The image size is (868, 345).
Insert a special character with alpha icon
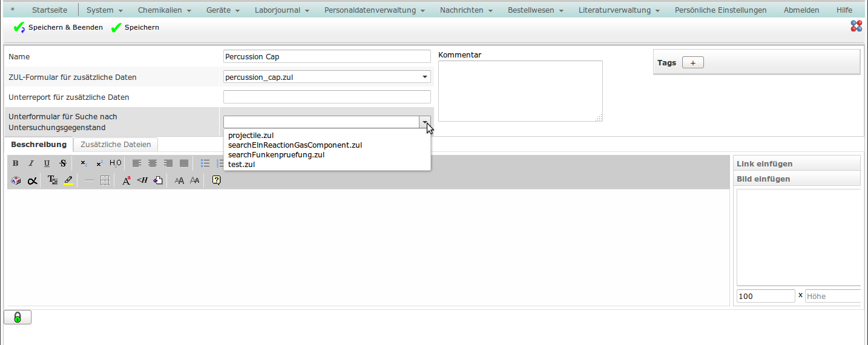(32, 180)
